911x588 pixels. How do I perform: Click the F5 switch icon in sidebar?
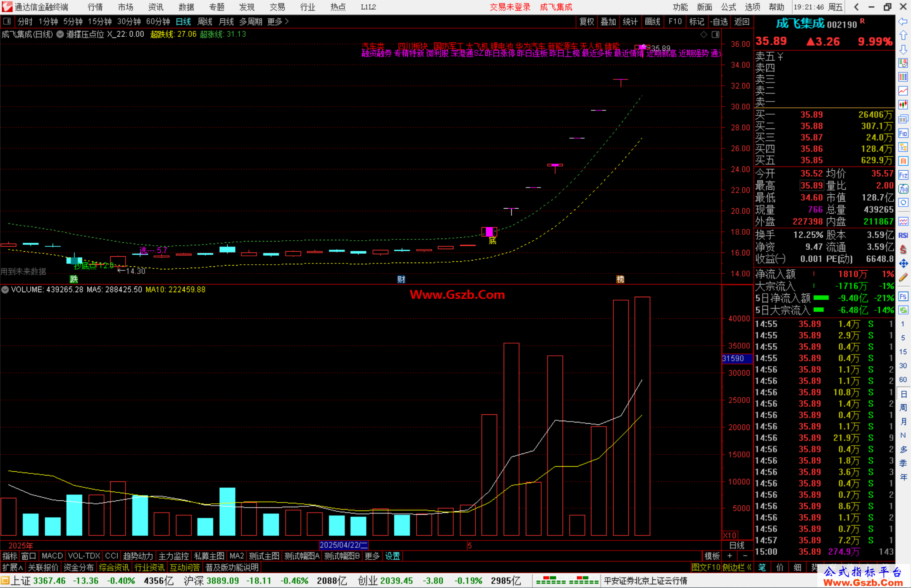(x=903, y=296)
